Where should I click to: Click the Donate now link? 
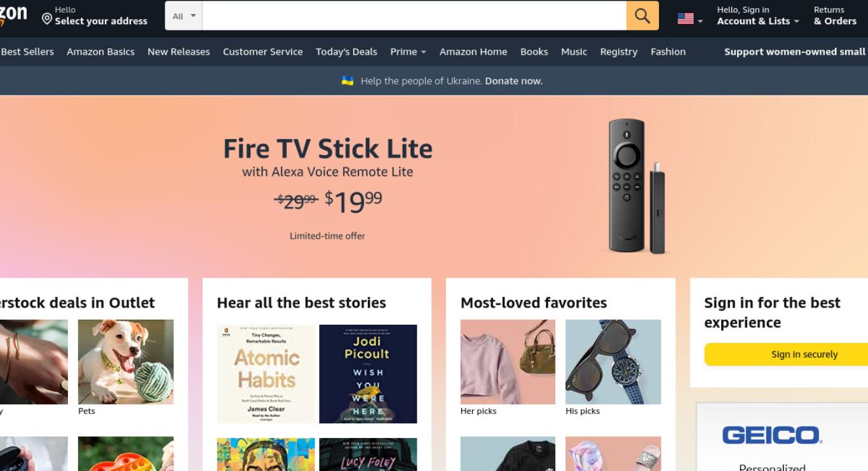click(513, 81)
